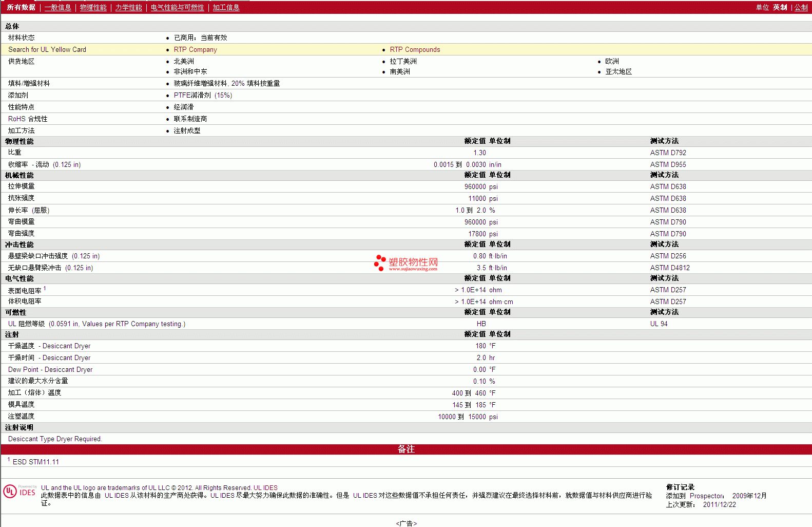Select 英制 units

pyautogui.click(x=780, y=7)
